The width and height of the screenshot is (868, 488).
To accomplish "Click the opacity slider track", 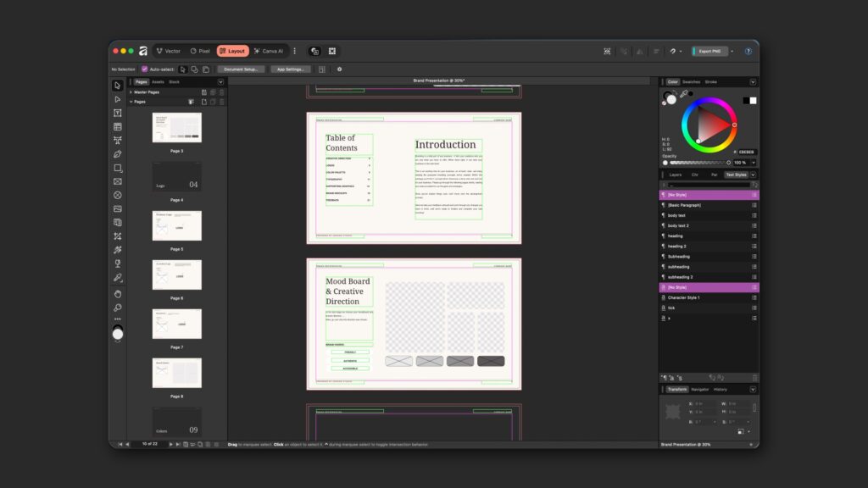I will (x=697, y=163).
